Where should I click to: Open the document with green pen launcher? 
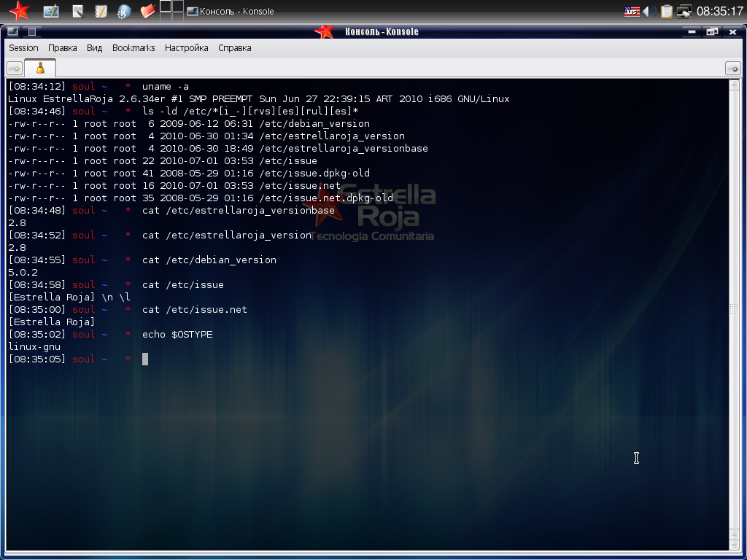tap(77, 11)
